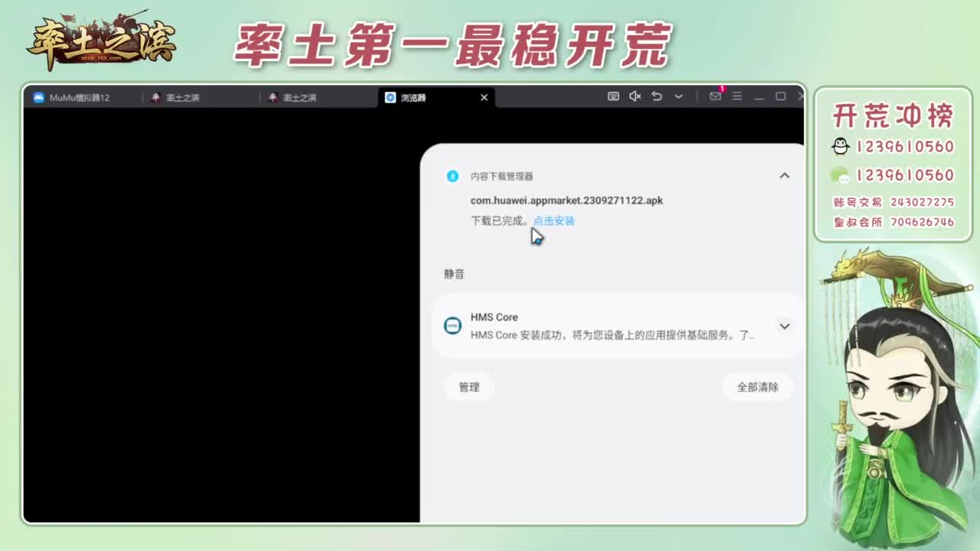
Task: Open the keyboard mapping icon in title bar
Action: point(613,96)
